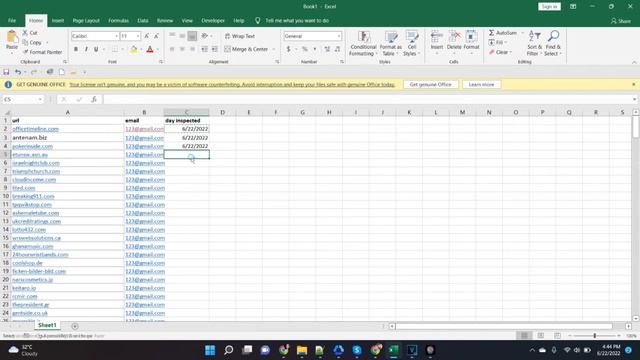Screen dimensions: 640x360
Task: Apply percent style number format
Action: pos(304,49)
